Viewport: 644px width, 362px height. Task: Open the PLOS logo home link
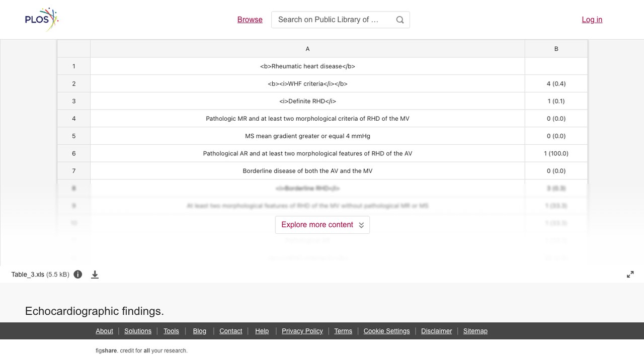coord(42,20)
